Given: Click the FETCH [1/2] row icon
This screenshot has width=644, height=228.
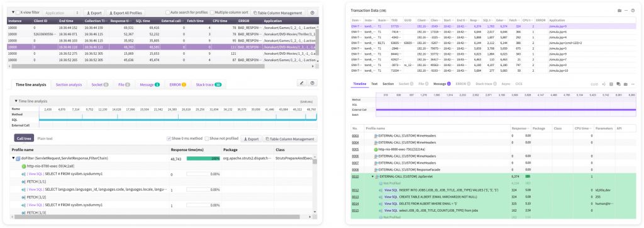Looking at the screenshot, I should tap(23, 197).
